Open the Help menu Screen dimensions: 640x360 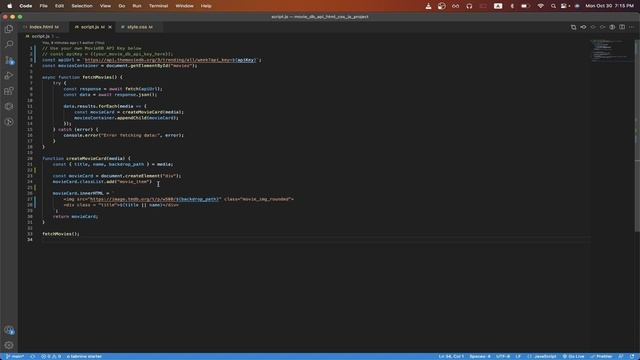tap(206, 6)
